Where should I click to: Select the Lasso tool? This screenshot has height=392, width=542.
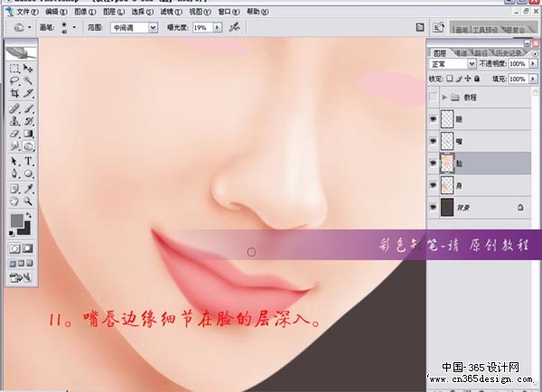(14, 81)
